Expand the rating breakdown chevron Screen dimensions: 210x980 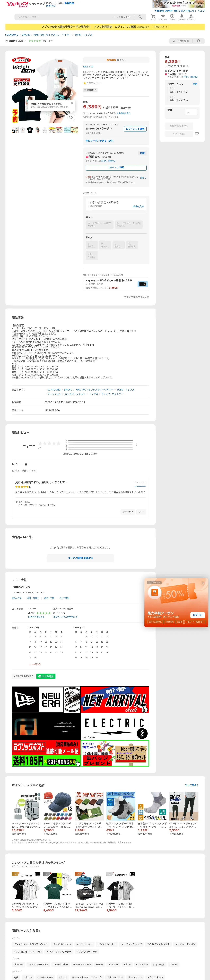(137, 445)
